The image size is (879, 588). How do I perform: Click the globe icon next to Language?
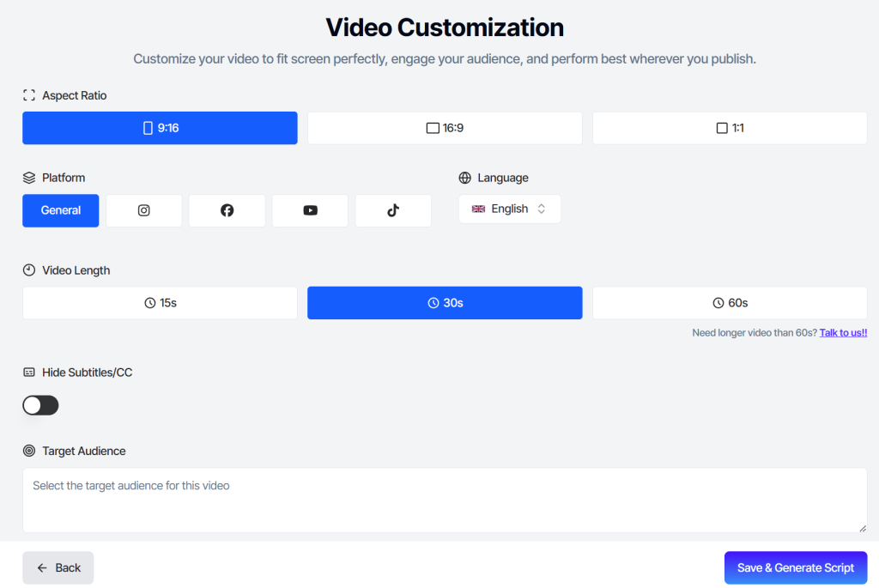pos(466,178)
